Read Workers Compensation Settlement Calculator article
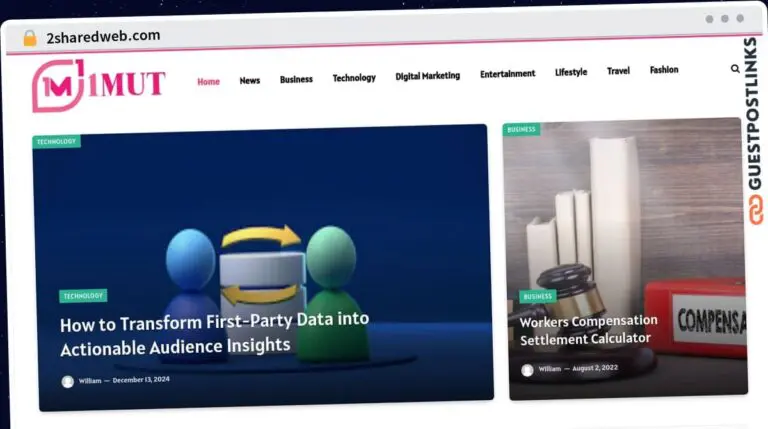 (x=588, y=330)
